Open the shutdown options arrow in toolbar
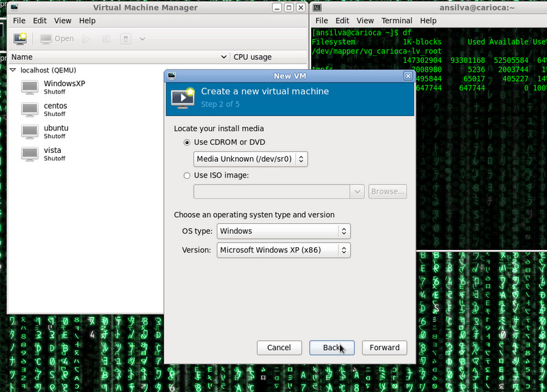The width and height of the screenshot is (547, 392). (142, 39)
